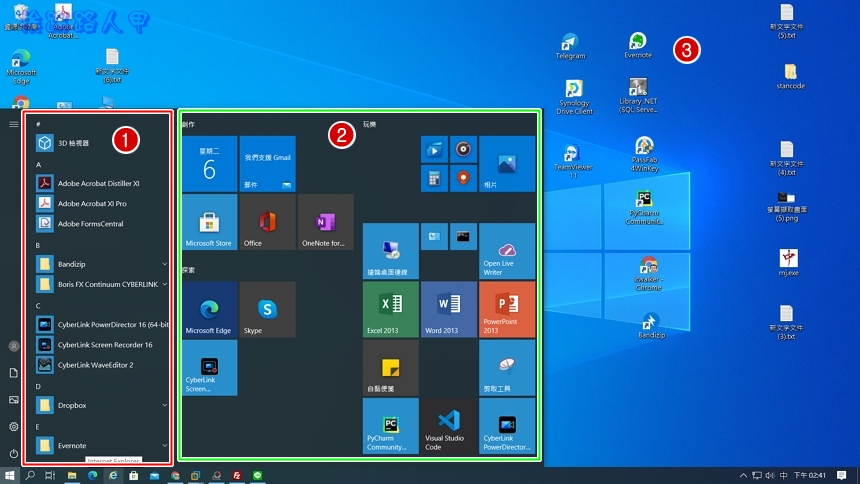Open the calendar tile showing 6
This screenshot has width=860, height=484.
coord(210,164)
